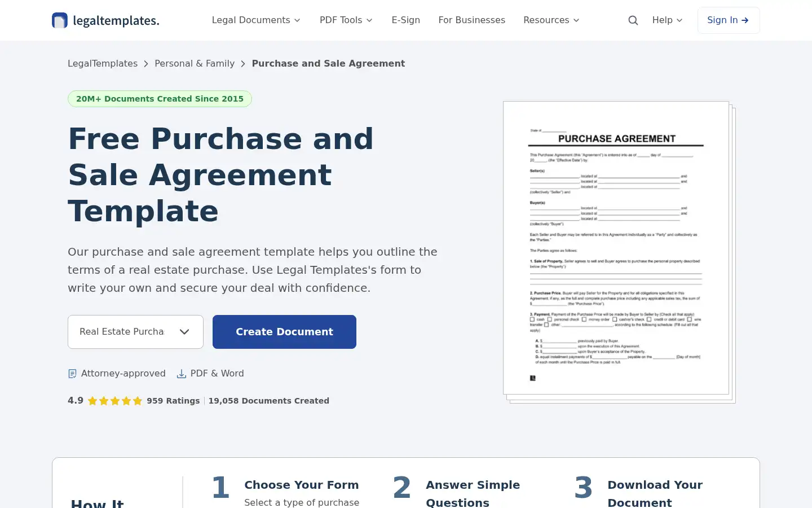This screenshot has height=508, width=812.
Task: Click the Sign In button
Action: pyautogui.click(x=729, y=20)
